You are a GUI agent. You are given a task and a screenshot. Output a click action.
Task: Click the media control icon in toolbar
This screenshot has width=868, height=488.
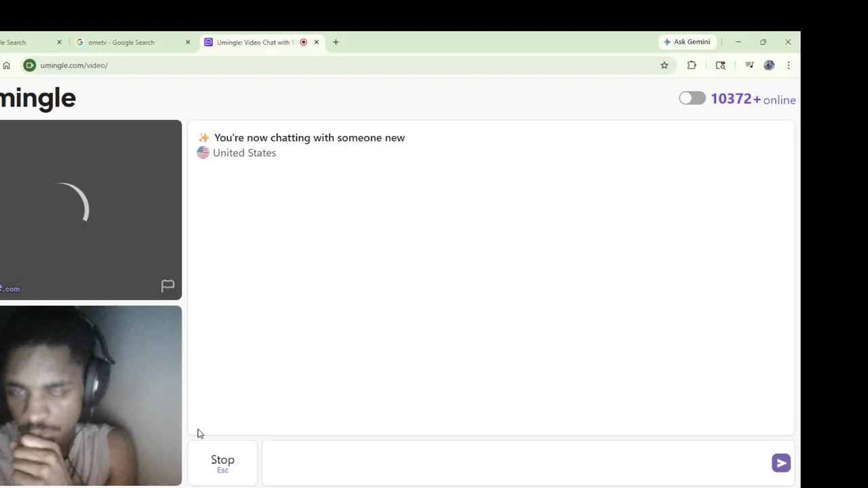click(749, 65)
